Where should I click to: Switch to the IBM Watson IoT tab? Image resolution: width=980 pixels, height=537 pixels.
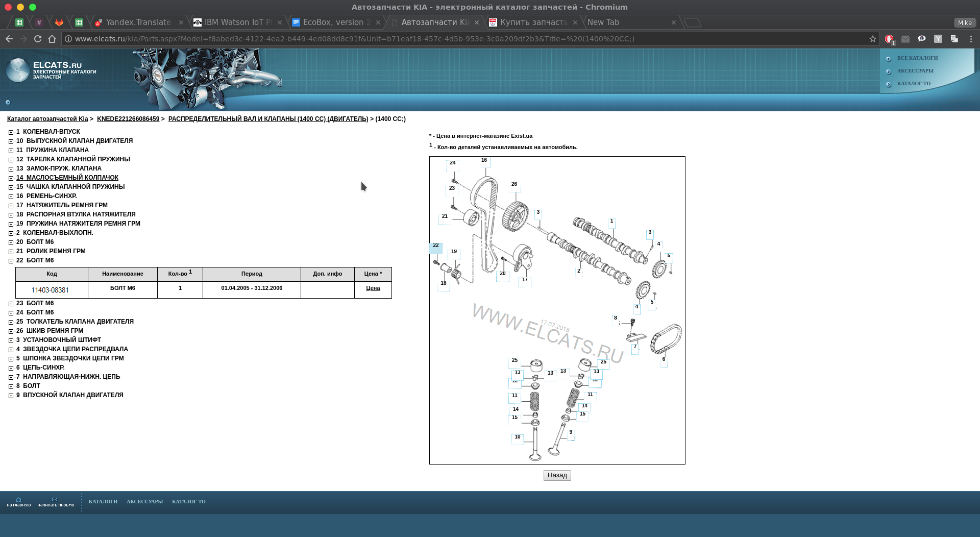[x=238, y=22]
